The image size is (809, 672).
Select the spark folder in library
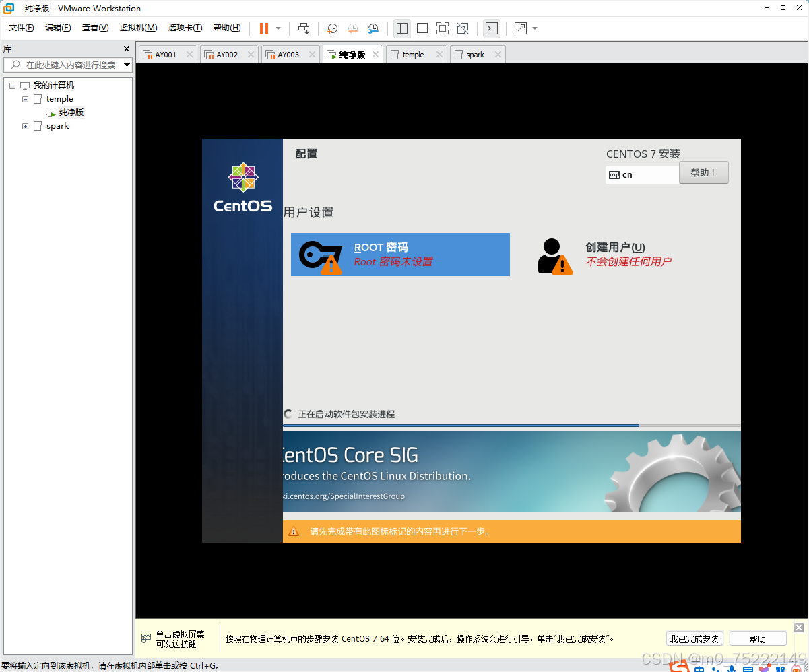coord(57,126)
